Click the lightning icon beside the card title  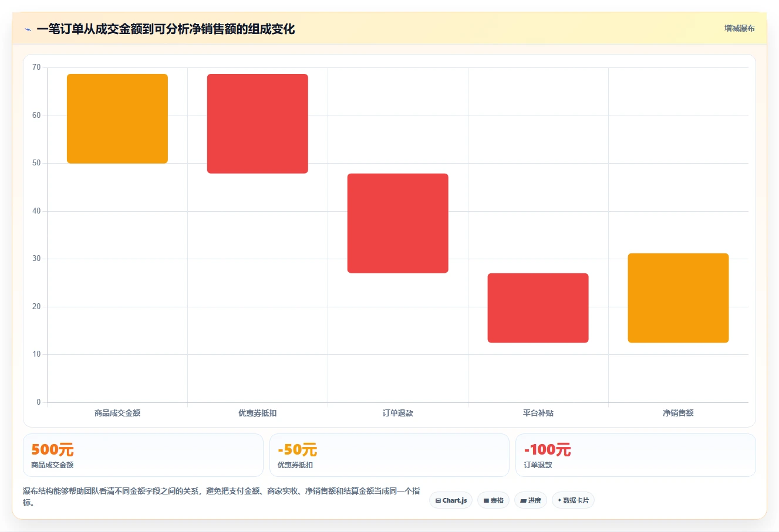(x=28, y=29)
